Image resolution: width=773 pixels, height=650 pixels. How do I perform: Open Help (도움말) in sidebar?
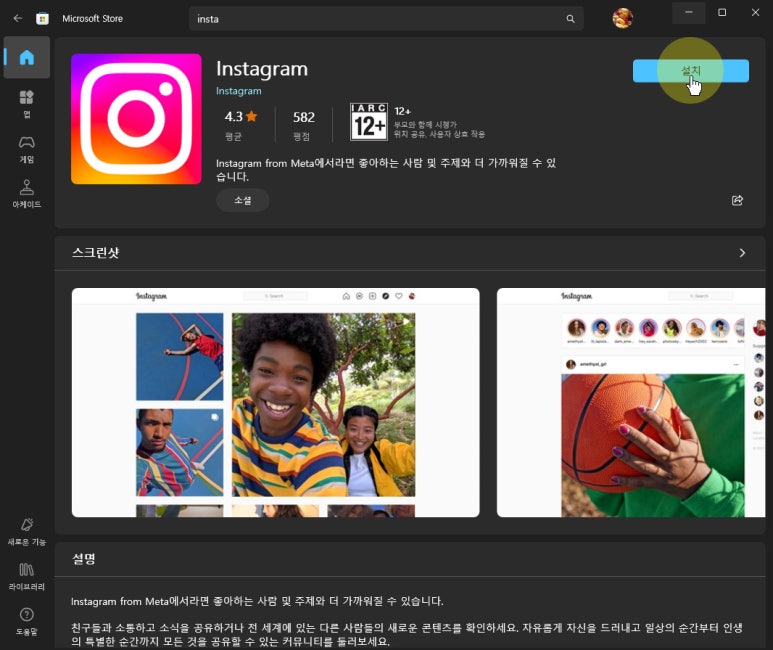(27, 621)
